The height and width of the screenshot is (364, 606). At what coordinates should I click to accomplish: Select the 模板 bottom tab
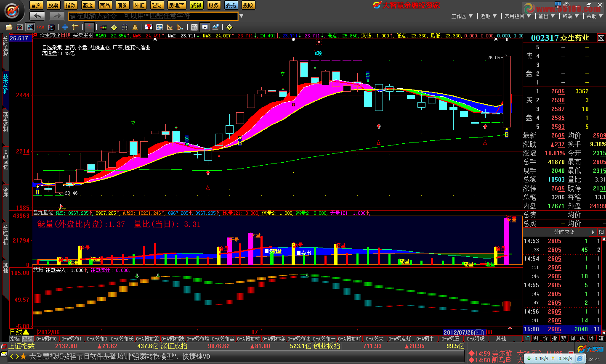28,338
